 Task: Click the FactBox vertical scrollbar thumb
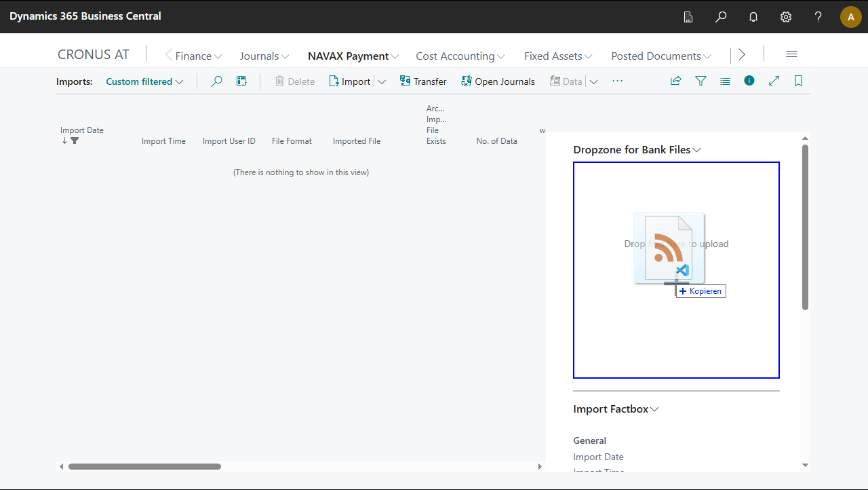pos(805,227)
